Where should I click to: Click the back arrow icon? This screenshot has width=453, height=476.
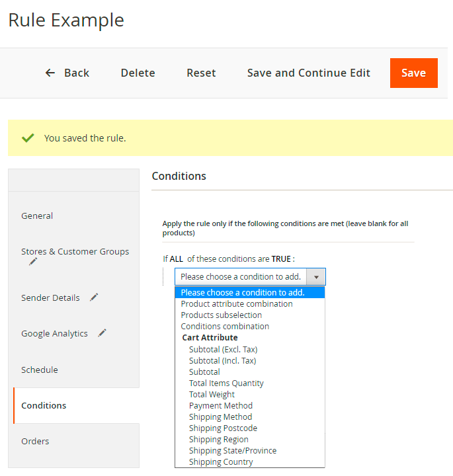50,73
